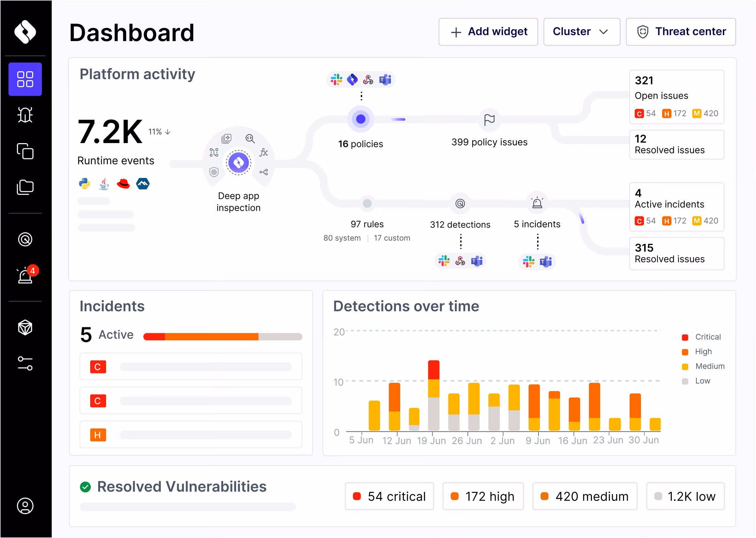Open settings sliders icon in sidebar
The image size is (756, 538).
click(25, 363)
